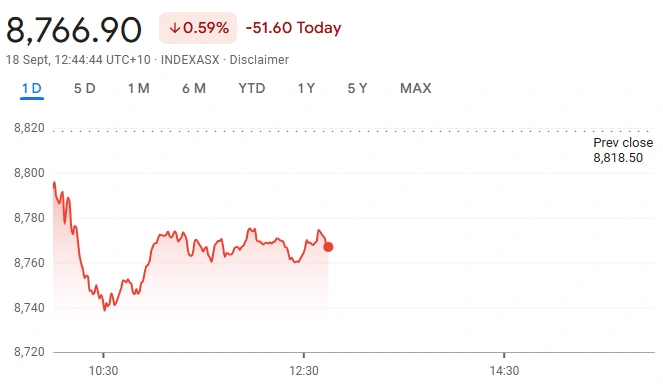This screenshot has width=663, height=388.
Task: Show the 6 M chart range
Action: click(x=194, y=88)
